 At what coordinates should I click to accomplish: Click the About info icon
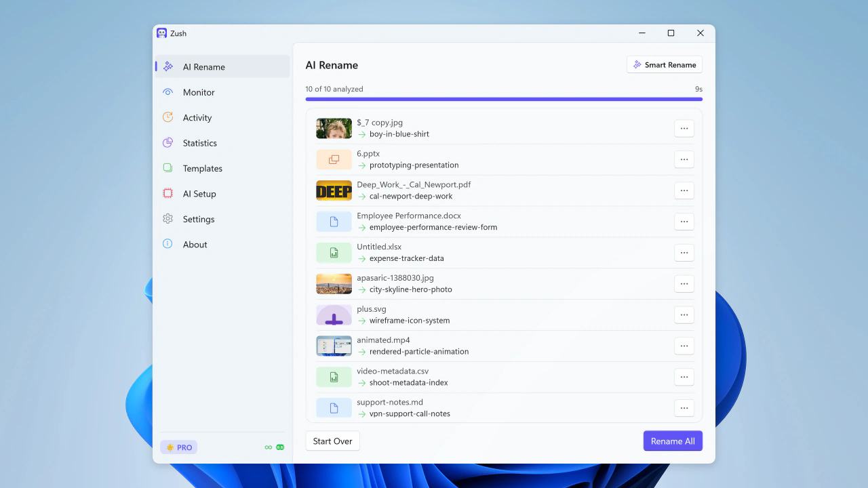(x=167, y=244)
